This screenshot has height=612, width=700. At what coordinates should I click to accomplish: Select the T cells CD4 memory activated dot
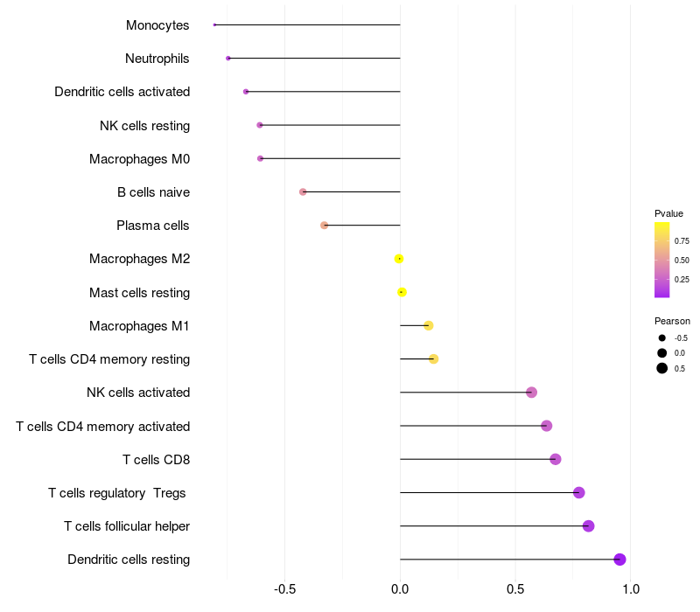tap(546, 426)
